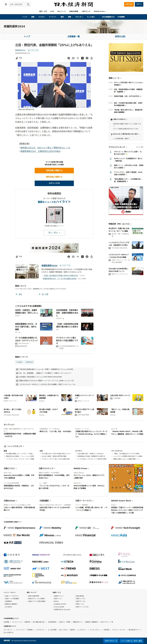Click the #米大統領選2024 hashtag link
Viewport: 147px width, 644px height.
click(108, 17)
